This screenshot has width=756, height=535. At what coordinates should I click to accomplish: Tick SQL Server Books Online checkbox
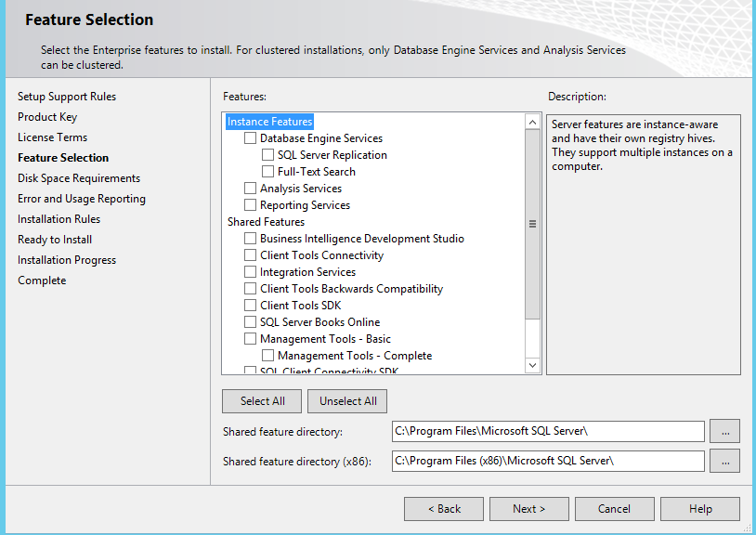pos(250,322)
